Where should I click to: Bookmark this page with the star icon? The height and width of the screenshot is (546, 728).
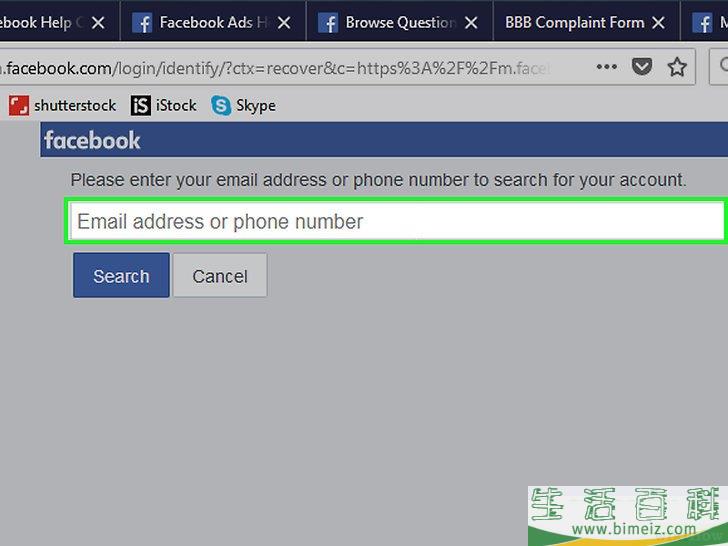click(x=677, y=67)
